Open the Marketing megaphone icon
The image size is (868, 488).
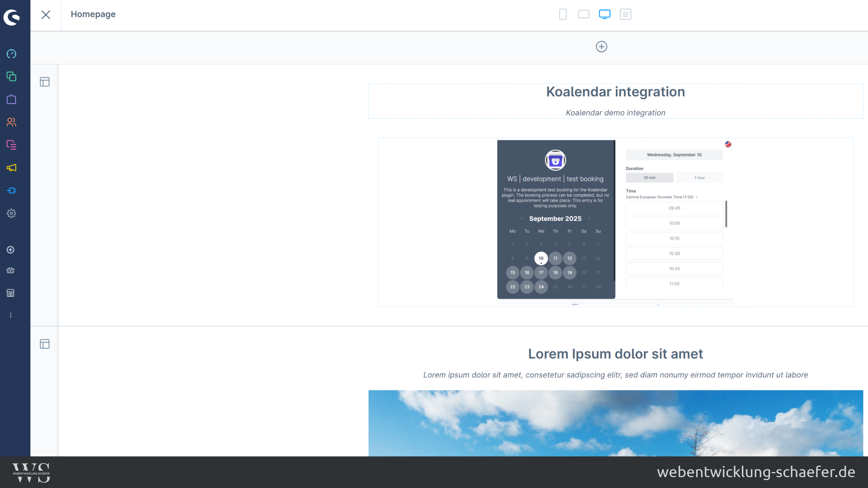click(11, 168)
